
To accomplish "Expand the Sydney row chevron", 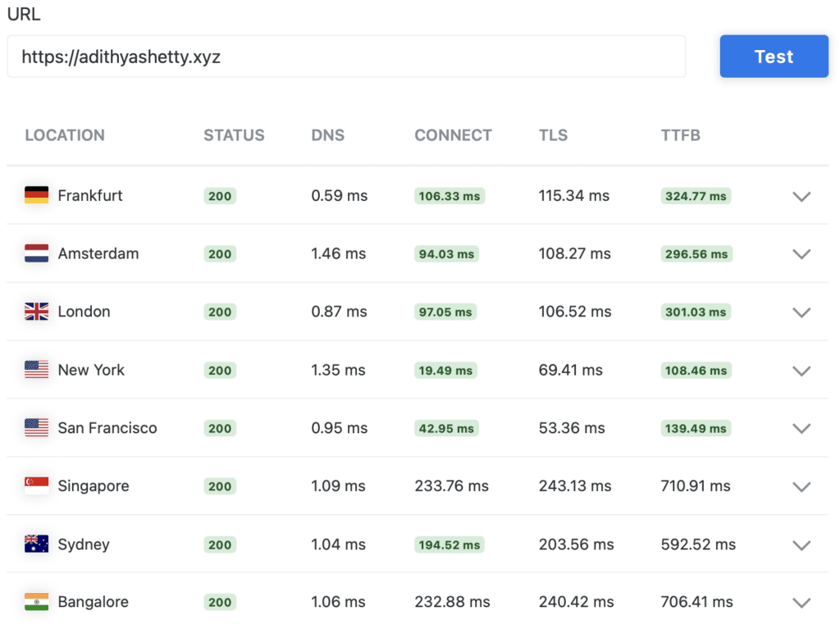I will [801, 545].
